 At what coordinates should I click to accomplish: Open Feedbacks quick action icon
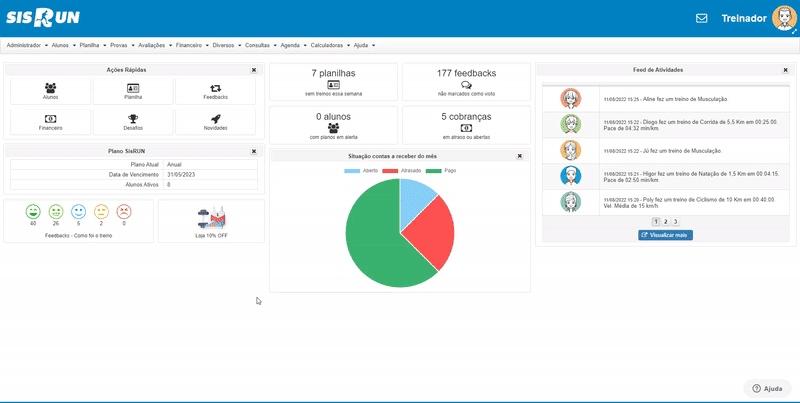coord(215,88)
